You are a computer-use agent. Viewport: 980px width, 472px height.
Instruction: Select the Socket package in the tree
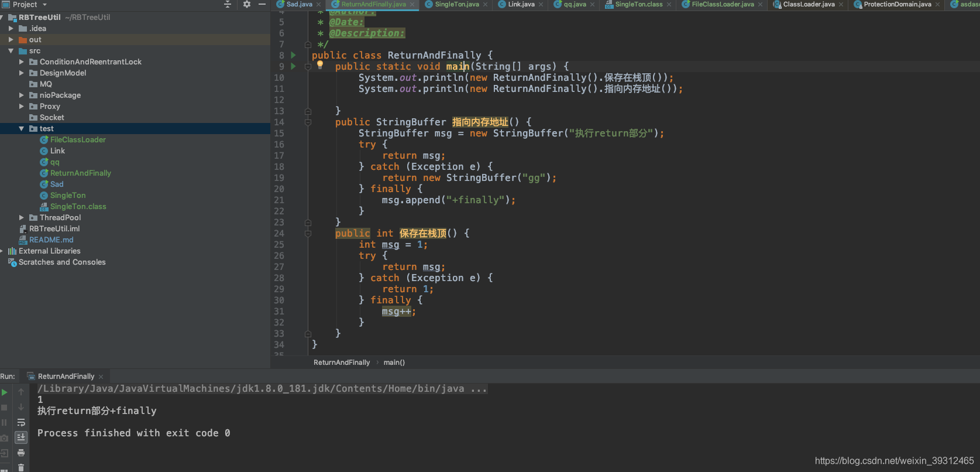pos(51,118)
